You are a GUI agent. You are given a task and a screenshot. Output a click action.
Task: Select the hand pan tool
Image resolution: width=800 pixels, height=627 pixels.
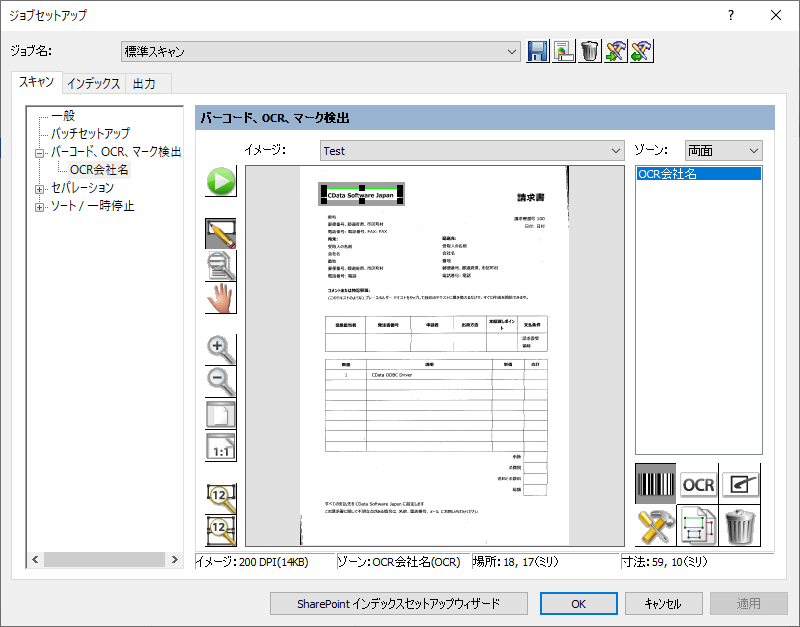[221, 298]
